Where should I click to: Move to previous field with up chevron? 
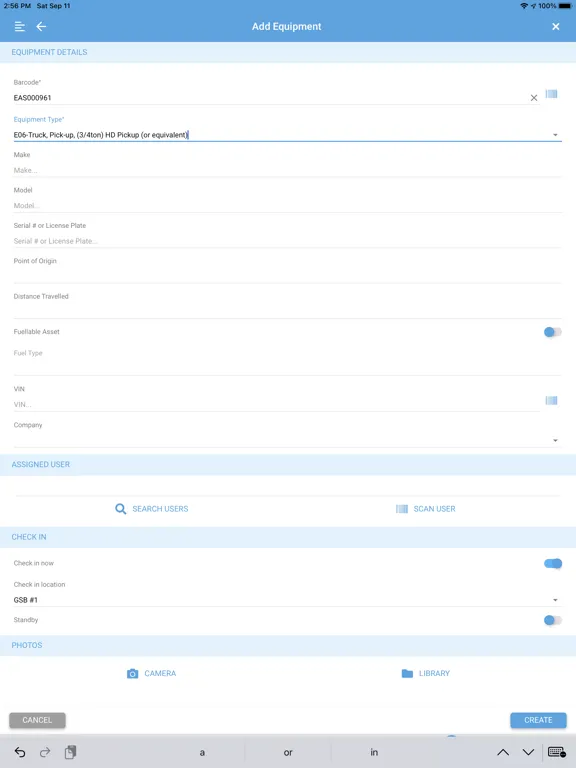tap(503, 752)
